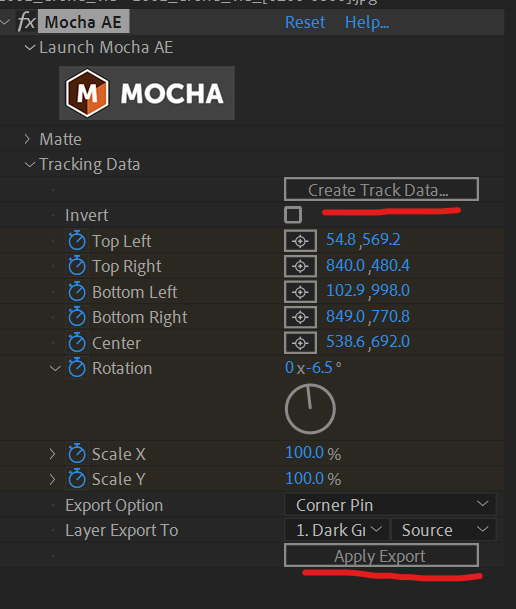The height and width of the screenshot is (609, 516).
Task: Click Bottom Right value 770.8
Action: [x=390, y=316]
